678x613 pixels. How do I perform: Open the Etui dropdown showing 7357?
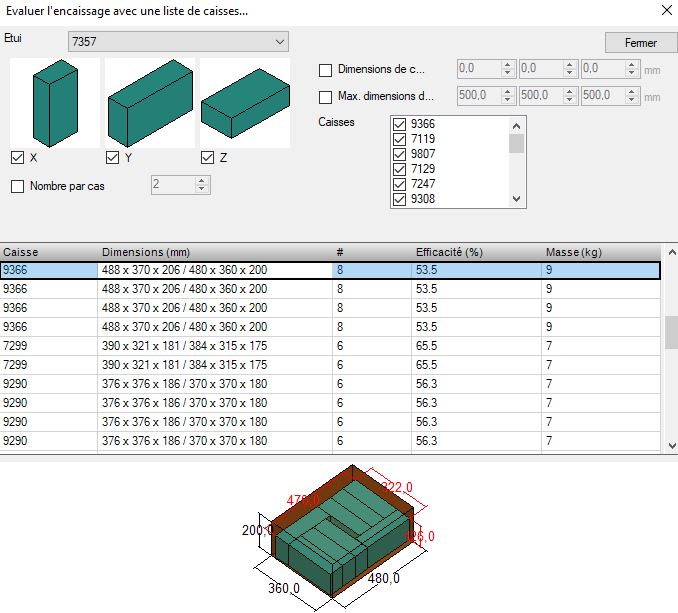[178, 42]
